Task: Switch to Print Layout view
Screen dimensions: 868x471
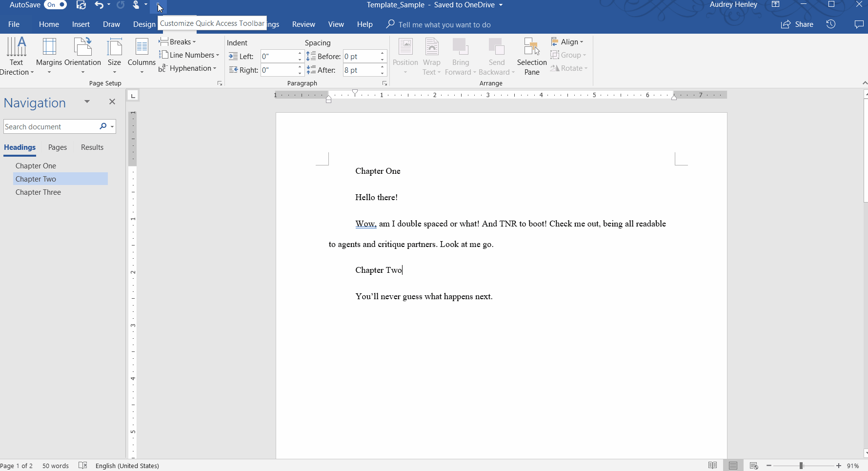Action: click(733, 466)
